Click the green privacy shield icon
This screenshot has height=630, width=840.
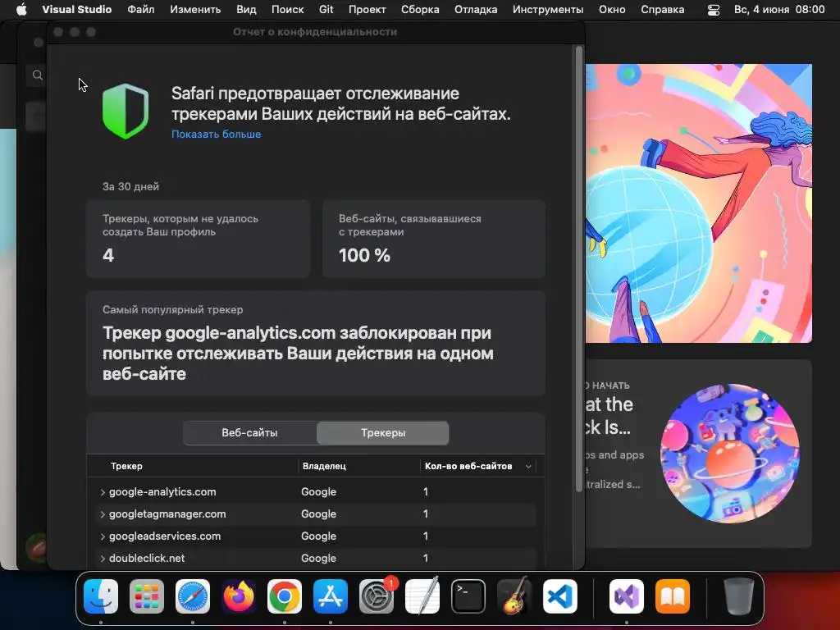coord(126,112)
